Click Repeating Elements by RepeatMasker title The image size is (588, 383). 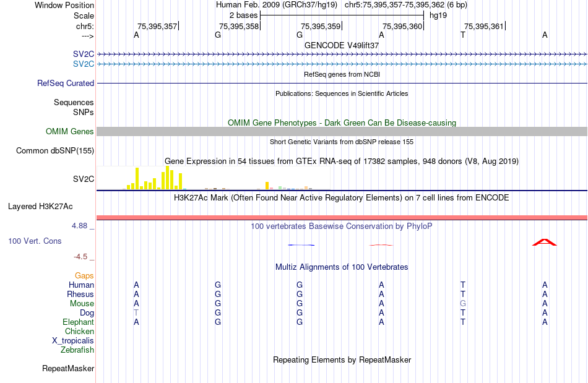[x=342, y=360]
